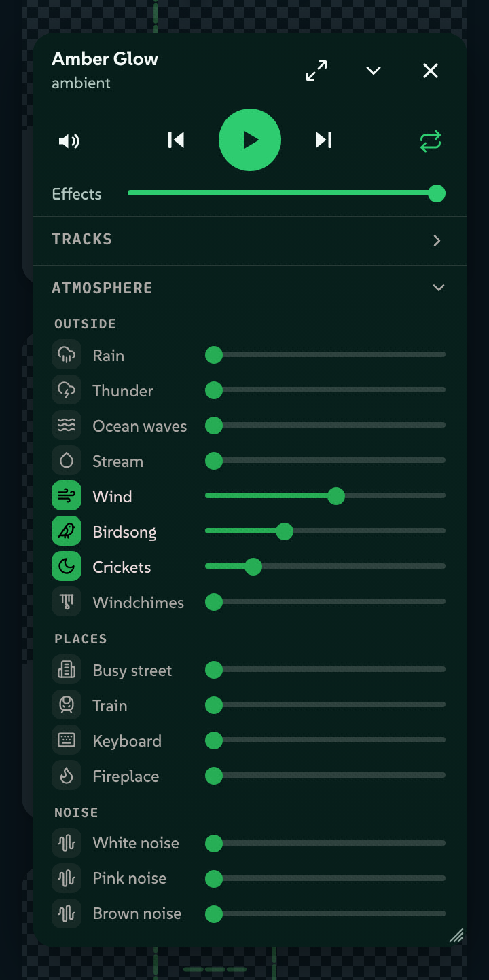The height and width of the screenshot is (980, 489).
Task: Disable the active Birdsong icon
Action: point(67,531)
